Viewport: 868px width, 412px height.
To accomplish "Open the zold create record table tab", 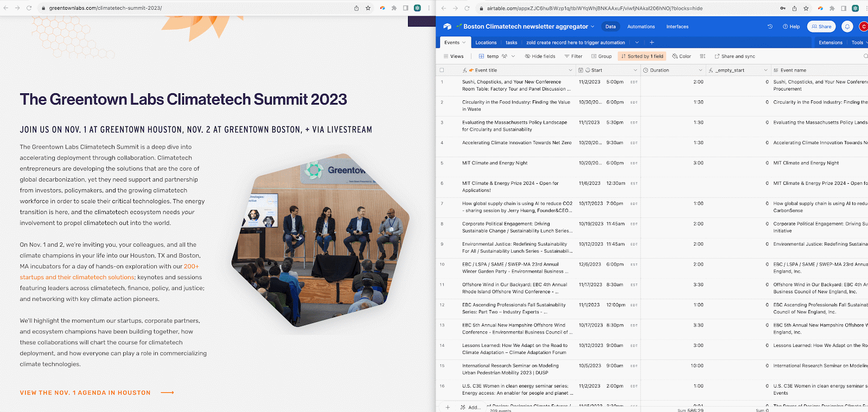I will coord(576,42).
